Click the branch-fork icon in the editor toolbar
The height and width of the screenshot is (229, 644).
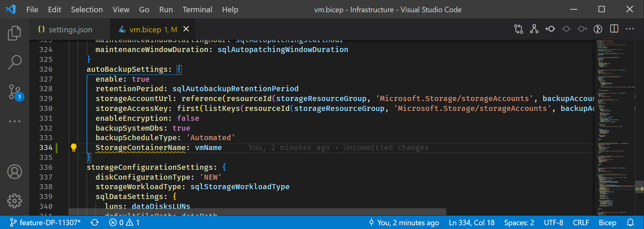(x=534, y=29)
